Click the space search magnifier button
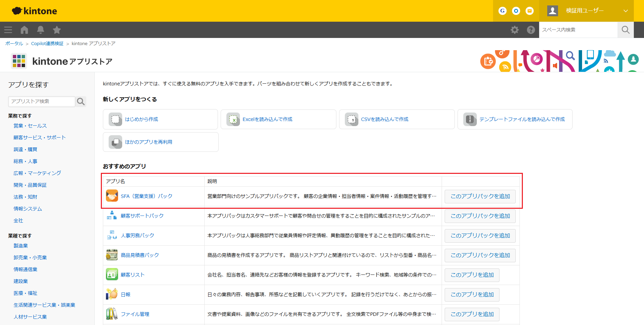 click(626, 30)
